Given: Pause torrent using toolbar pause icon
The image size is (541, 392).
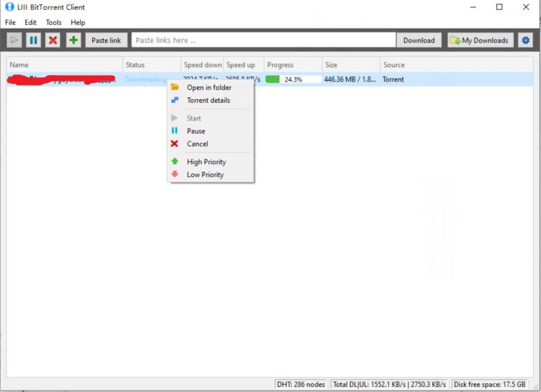Looking at the screenshot, I should 34,41.
